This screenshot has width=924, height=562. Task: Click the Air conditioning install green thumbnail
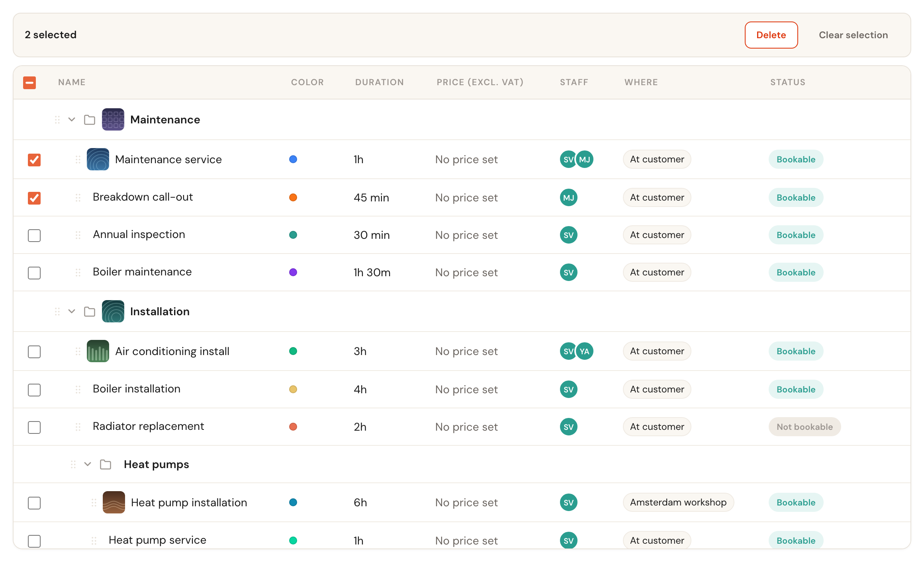pos(98,351)
